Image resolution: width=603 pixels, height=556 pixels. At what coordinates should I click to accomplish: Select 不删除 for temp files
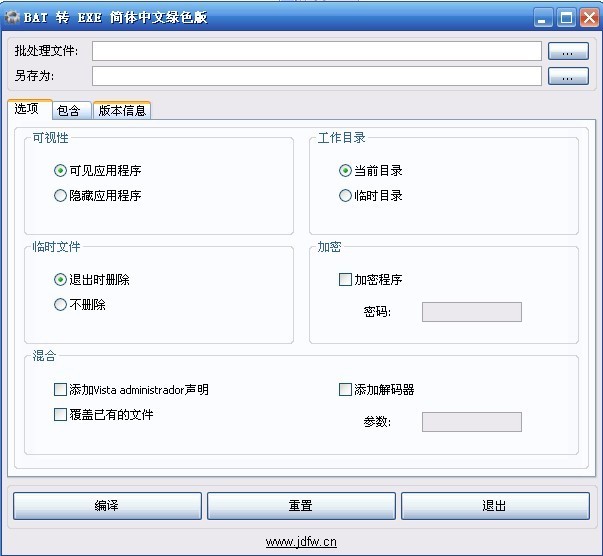(x=80, y=305)
